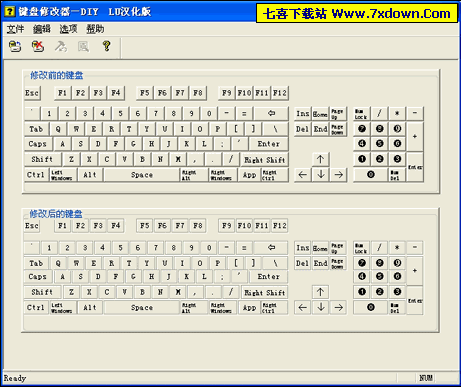Viewport: 461px width, 387px height.
Task: Select Enter key on 修改后的键盘 main block
Action: tap(268, 277)
